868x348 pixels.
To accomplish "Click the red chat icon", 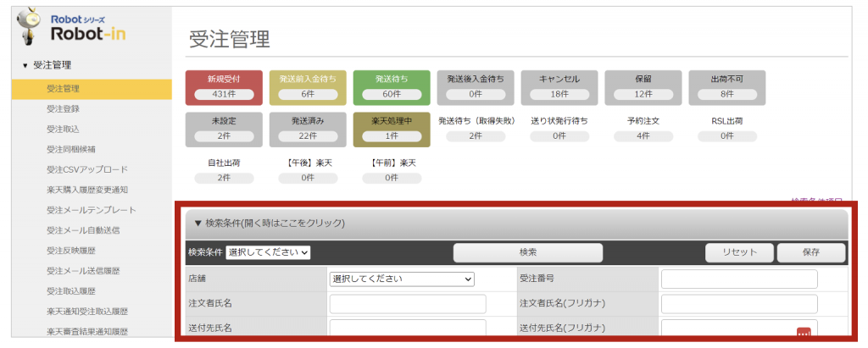I will point(804,334).
